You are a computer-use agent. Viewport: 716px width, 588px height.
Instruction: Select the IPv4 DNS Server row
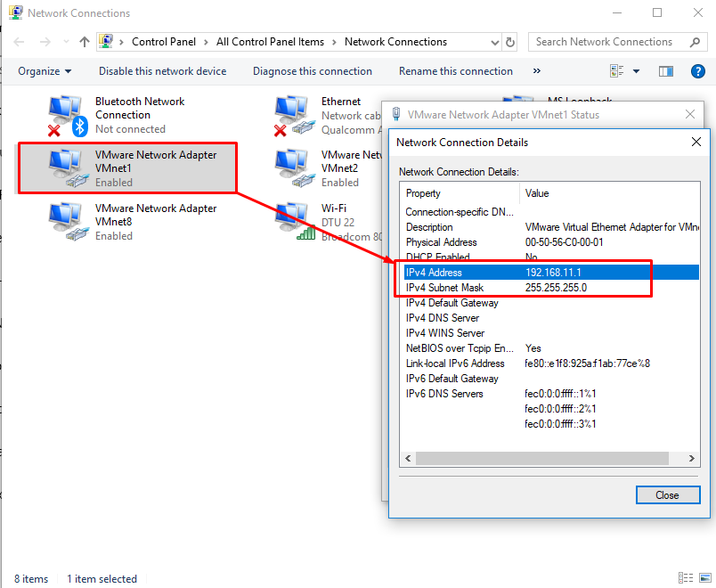[x=550, y=317]
